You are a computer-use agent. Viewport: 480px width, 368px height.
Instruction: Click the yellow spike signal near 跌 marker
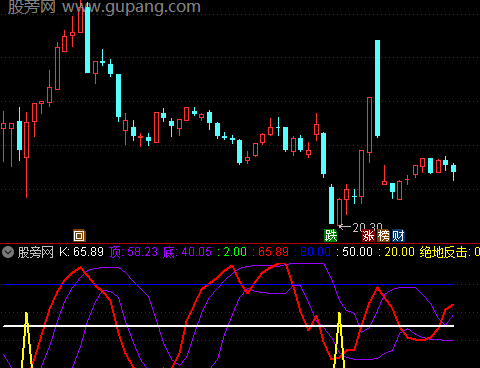(x=339, y=340)
